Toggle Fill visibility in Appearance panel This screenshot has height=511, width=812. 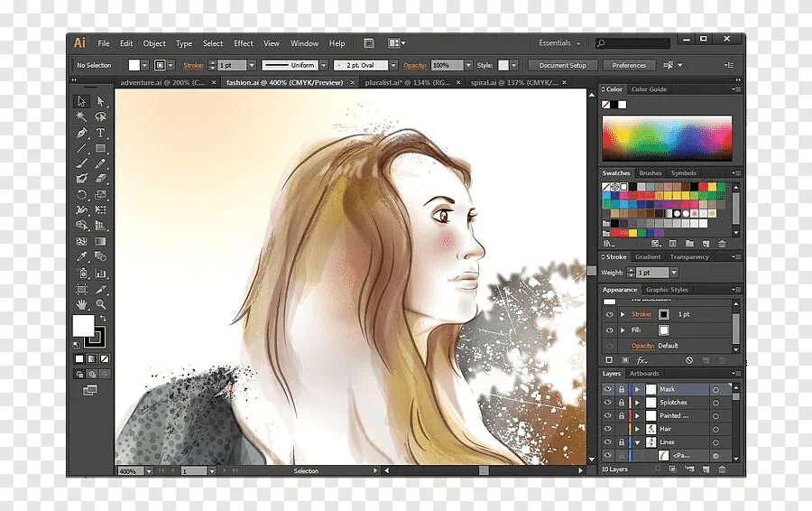click(610, 330)
